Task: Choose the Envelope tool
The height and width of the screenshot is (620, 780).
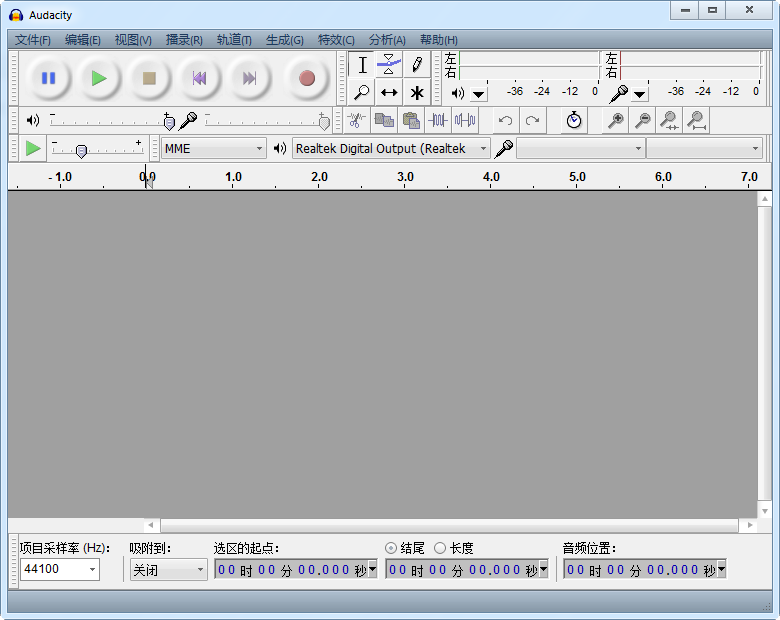Action: pos(389,65)
